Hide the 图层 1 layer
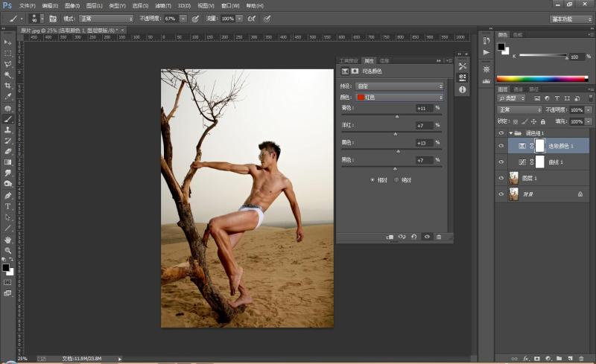596x364 pixels. point(501,178)
